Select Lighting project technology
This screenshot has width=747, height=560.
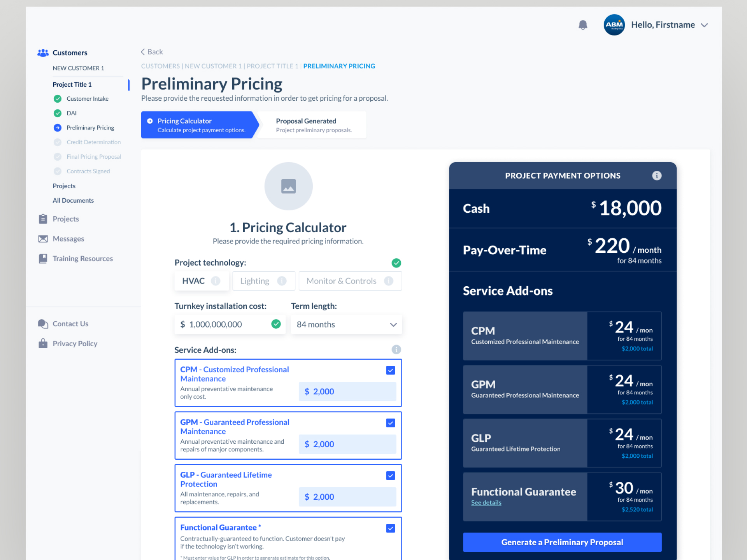[x=264, y=281]
